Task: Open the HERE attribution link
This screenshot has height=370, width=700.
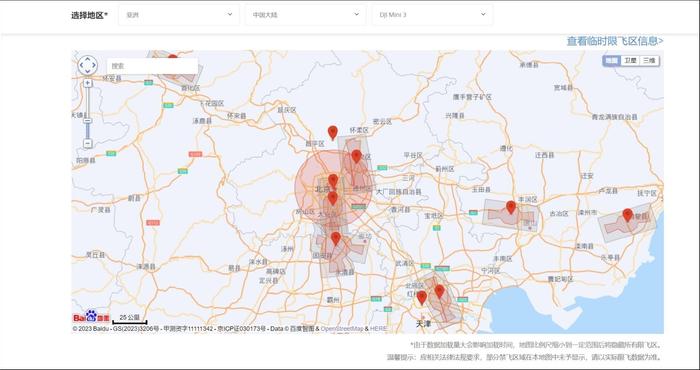Action: 379,329
